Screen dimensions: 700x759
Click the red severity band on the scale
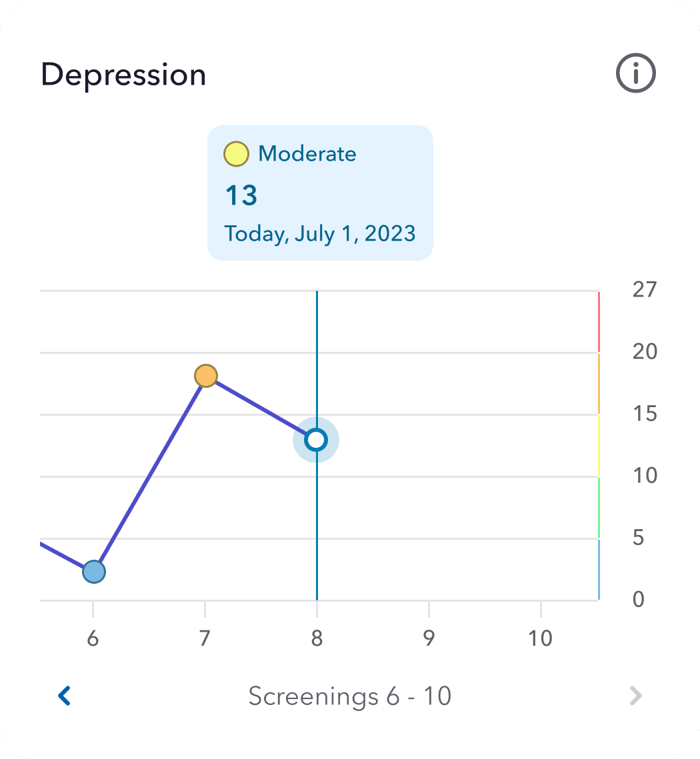click(x=599, y=320)
